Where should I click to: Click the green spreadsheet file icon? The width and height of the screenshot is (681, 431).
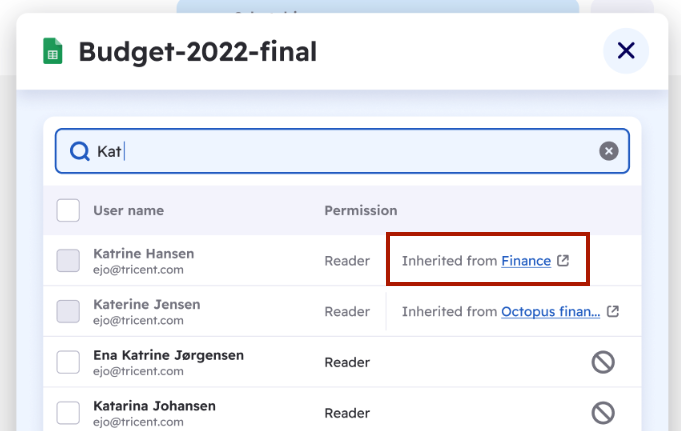click(x=53, y=51)
